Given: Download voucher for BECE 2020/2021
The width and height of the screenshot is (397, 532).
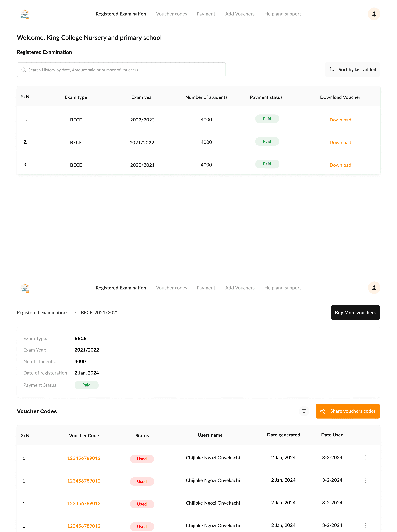Looking at the screenshot, I should point(340,165).
